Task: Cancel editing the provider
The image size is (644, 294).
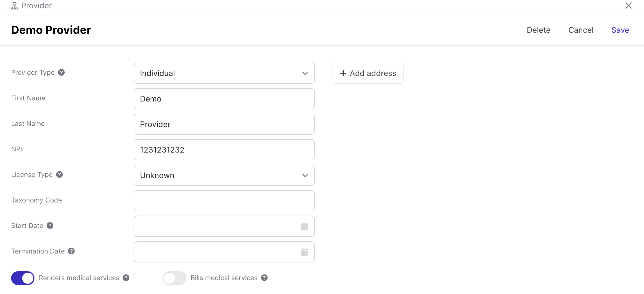Action: tap(581, 30)
